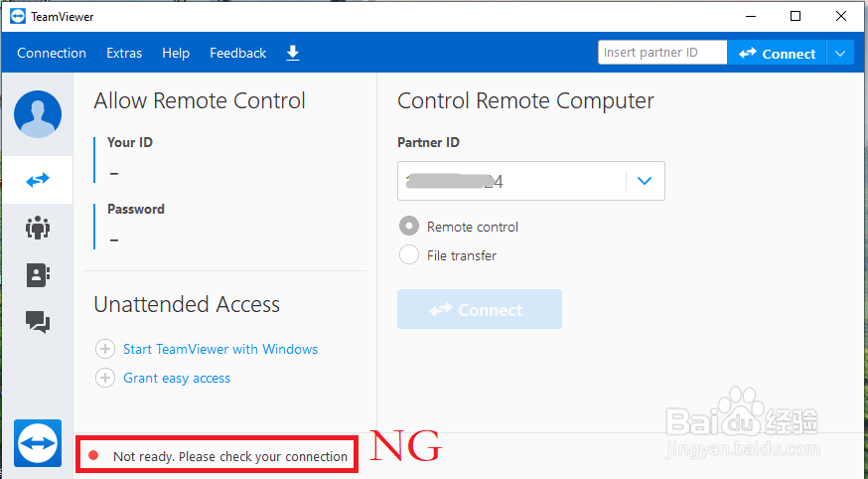Screen dimensions: 868x479
Task: Select the File transfer radio button
Action: [x=409, y=254]
